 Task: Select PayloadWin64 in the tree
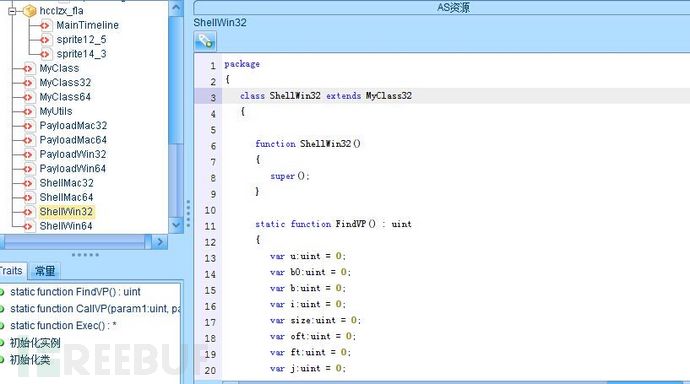point(73,168)
